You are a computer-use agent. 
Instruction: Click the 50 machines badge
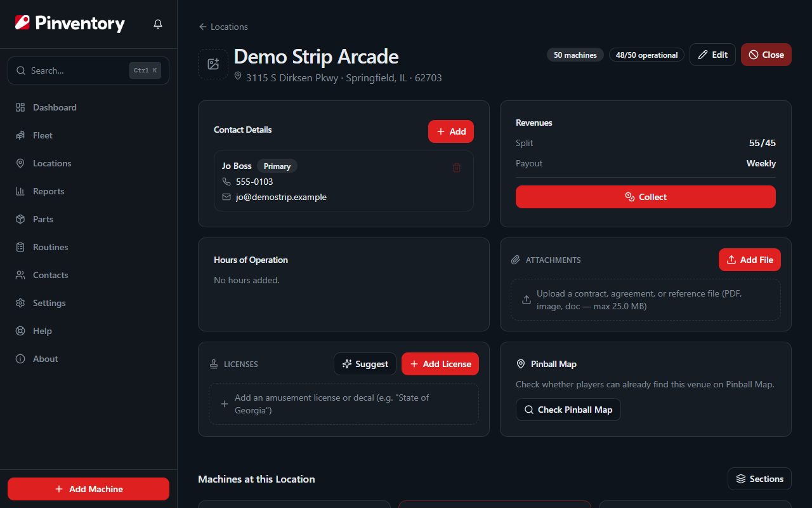click(x=575, y=55)
